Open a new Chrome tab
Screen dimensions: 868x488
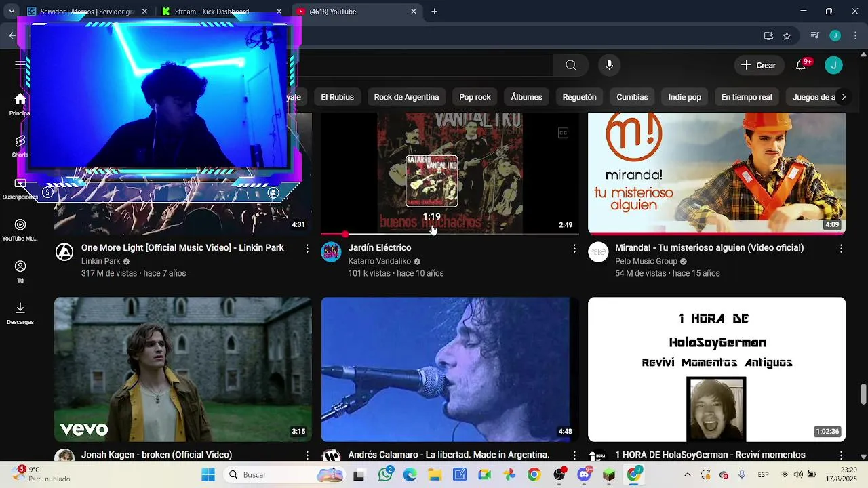tap(434, 12)
